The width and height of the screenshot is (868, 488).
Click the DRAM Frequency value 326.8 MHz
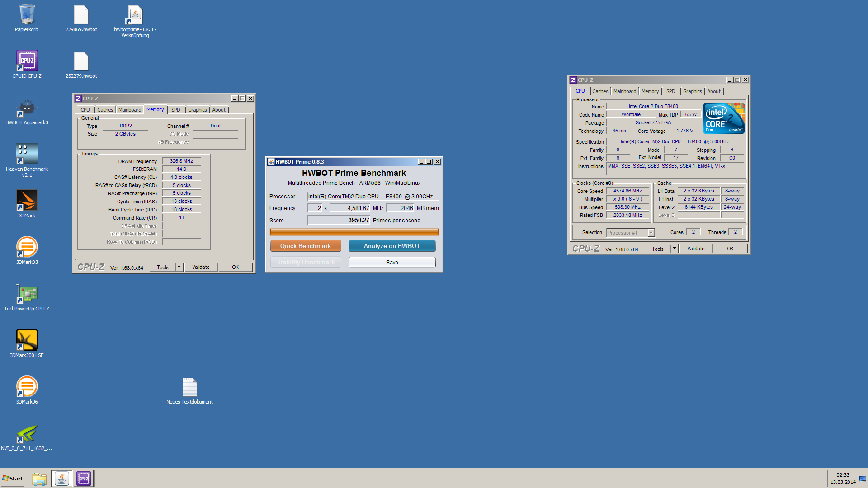(181, 161)
